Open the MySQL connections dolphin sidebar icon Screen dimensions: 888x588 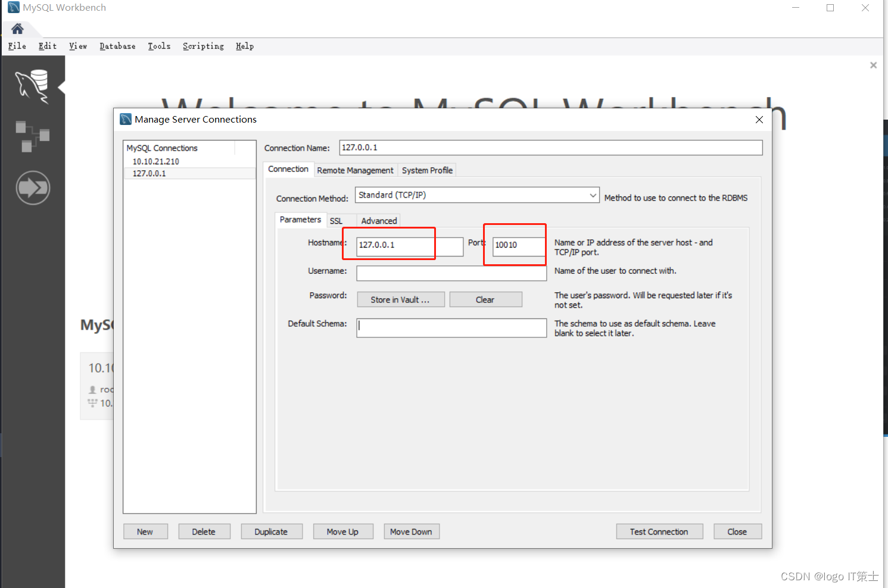pyautogui.click(x=32, y=86)
